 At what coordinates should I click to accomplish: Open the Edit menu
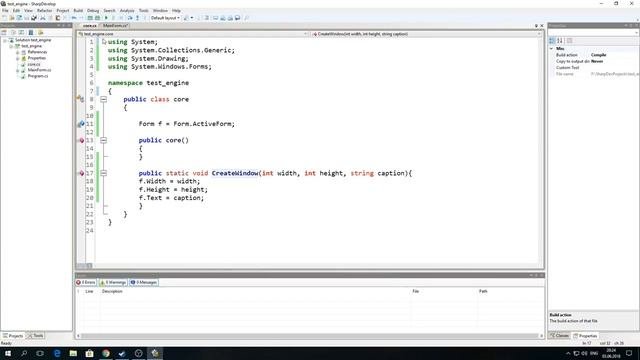[x=16, y=11]
